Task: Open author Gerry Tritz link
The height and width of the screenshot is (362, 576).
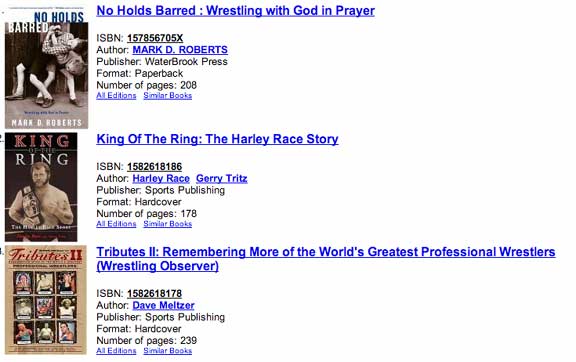Action: 222,178
